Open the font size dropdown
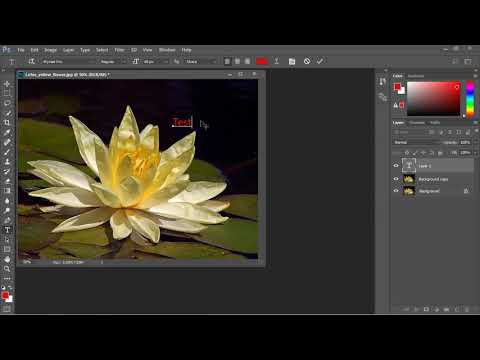Screen dimensions: 480x360 click(156, 62)
